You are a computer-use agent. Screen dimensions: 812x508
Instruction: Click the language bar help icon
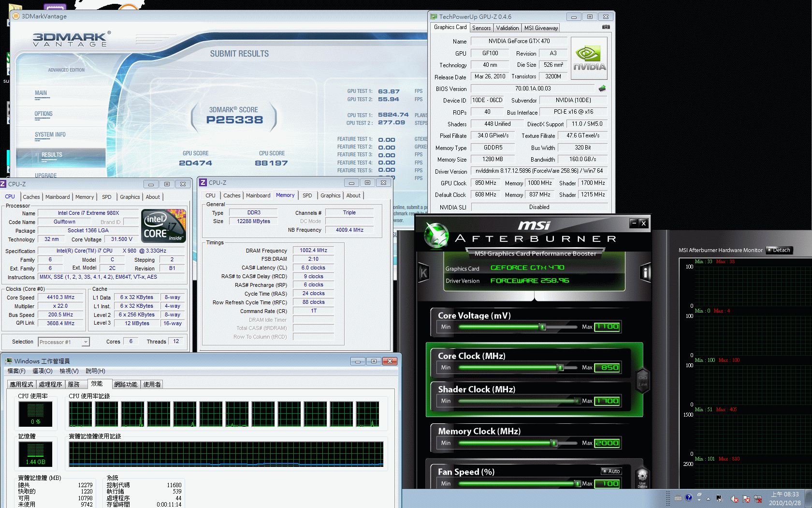[688, 497]
